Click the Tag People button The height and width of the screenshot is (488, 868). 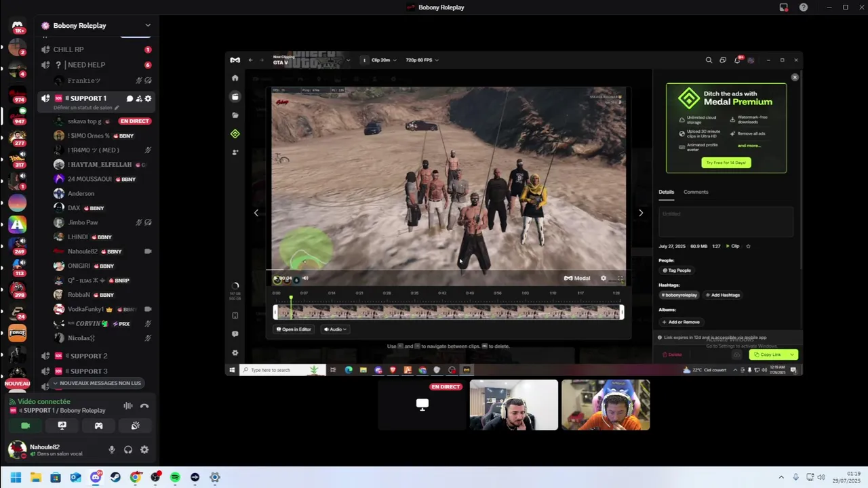click(x=677, y=270)
